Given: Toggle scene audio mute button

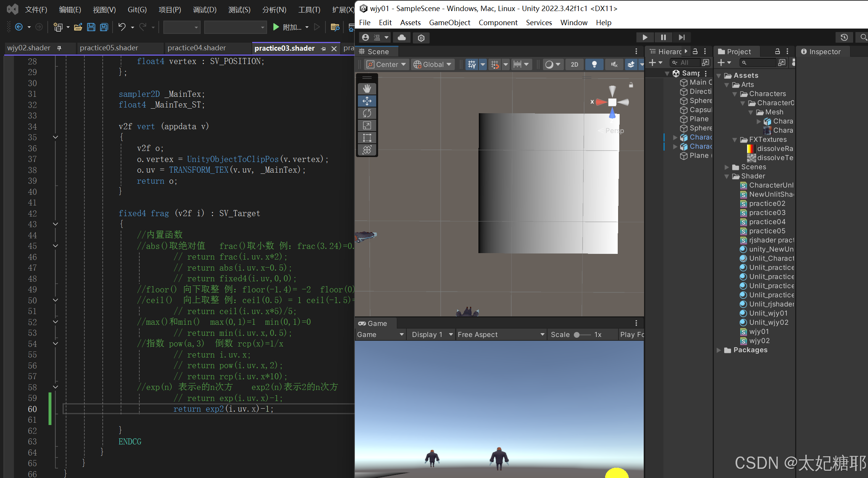Looking at the screenshot, I should click(614, 64).
